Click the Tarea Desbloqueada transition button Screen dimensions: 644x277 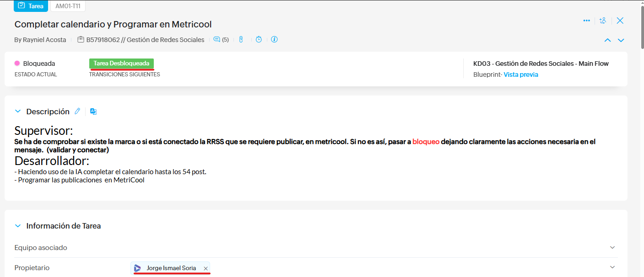point(121,64)
